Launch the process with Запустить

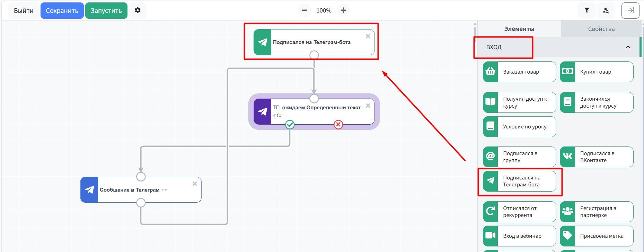pyautogui.click(x=106, y=11)
